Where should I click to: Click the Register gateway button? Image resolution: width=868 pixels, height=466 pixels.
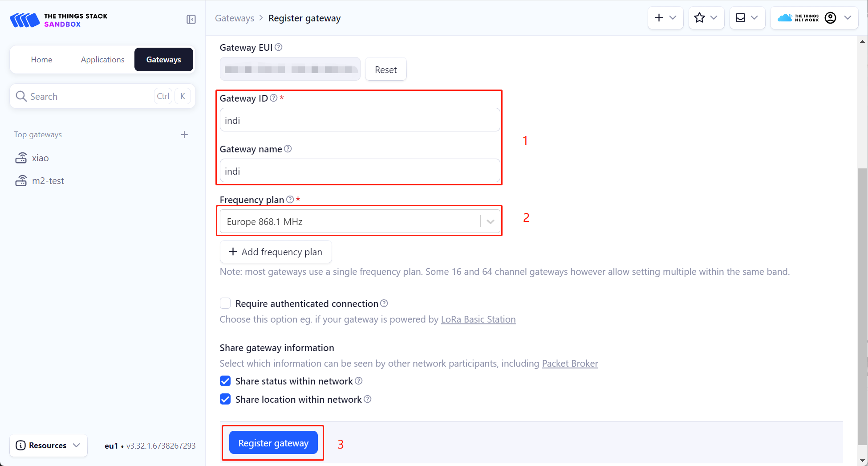(x=273, y=443)
